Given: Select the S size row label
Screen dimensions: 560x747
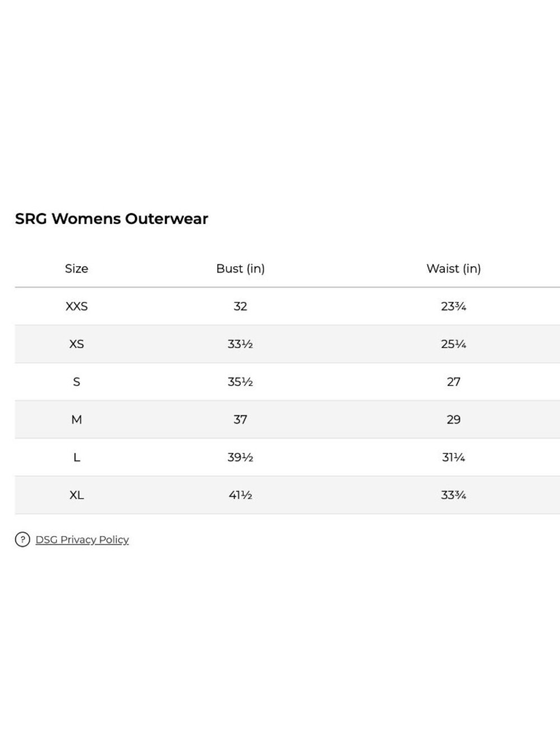Looking at the screenshot, I should click(x=77, y=382).
